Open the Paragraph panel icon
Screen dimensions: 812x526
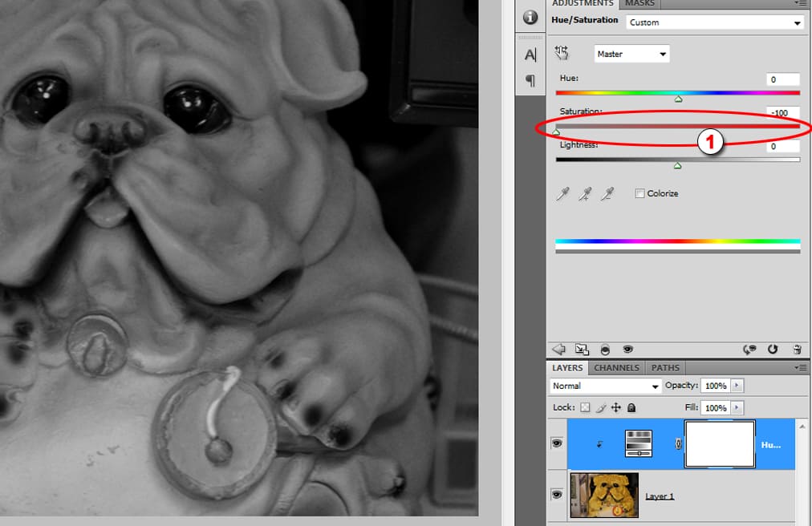530,80
